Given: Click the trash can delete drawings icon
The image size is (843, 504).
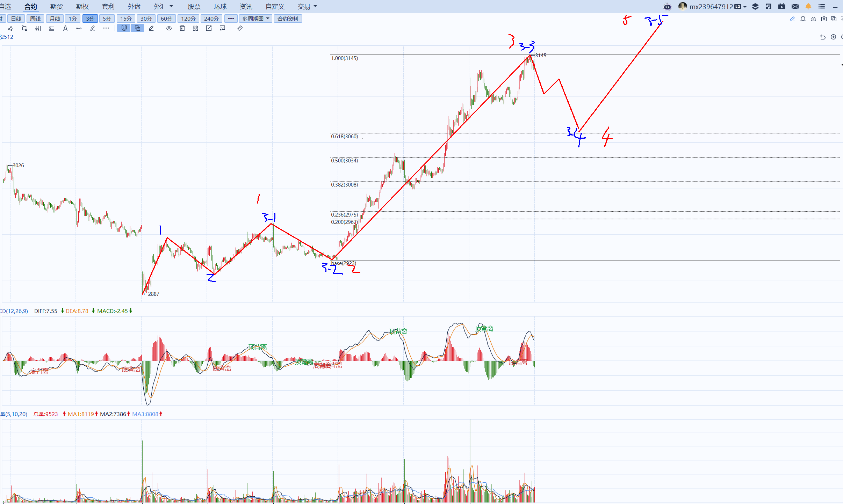Looking at the screenshot, I should (182, 28).
